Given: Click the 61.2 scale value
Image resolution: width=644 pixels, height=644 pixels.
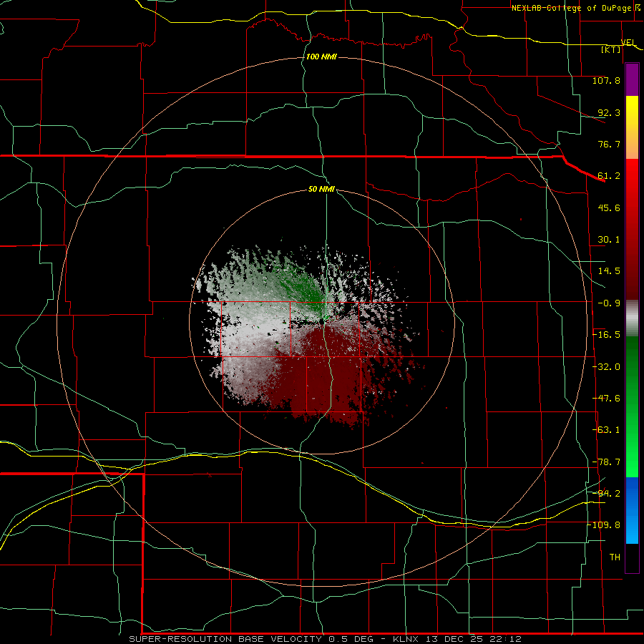Looking at the screenshot, I should coord(609,176).
